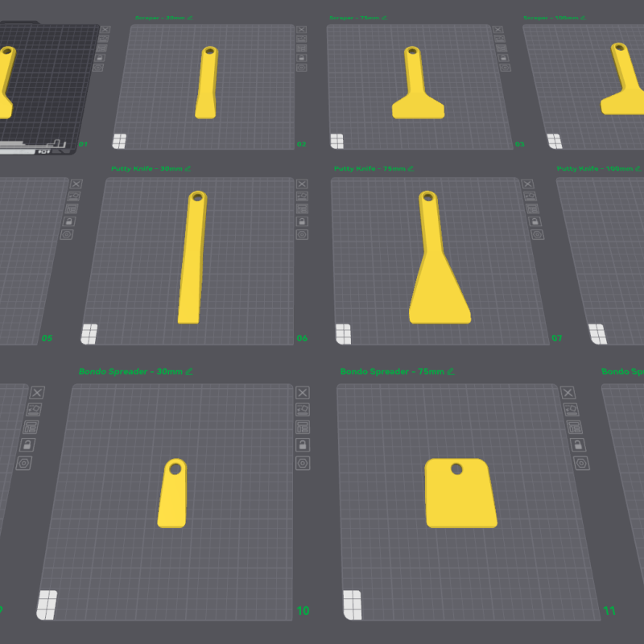Toggle lock on Bondo Spreader 30mm plate
This screenshot has height=644, width=644.
pos(303,445)
